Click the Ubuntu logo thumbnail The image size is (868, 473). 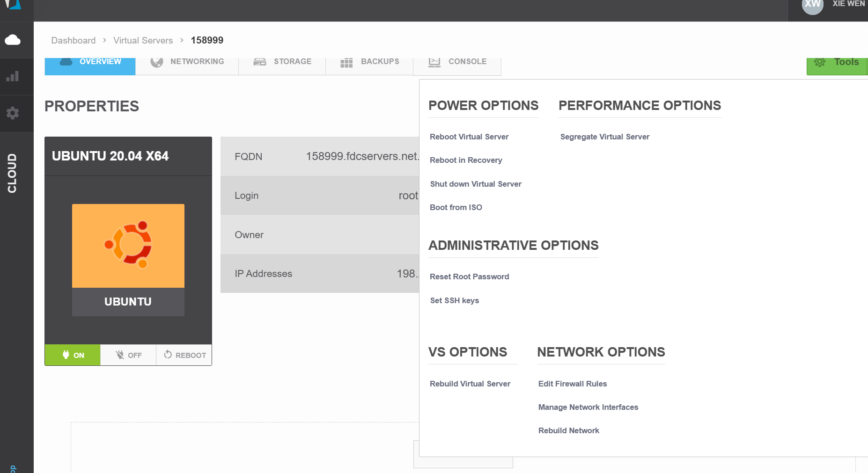(128, 246)
